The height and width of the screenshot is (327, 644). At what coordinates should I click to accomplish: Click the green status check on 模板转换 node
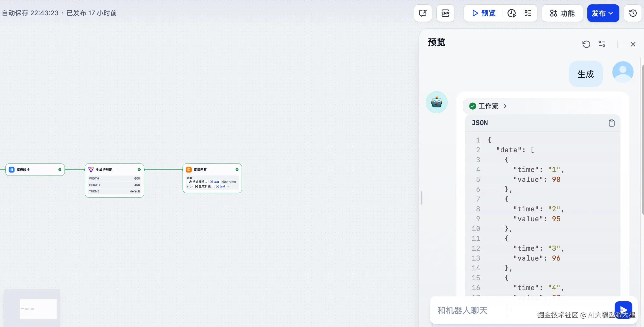[60, 170]
